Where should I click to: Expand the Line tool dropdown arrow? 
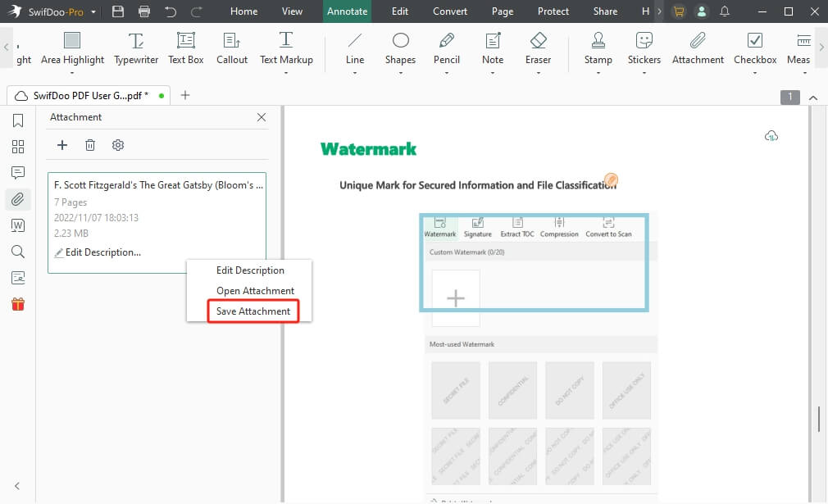[355, 73]
